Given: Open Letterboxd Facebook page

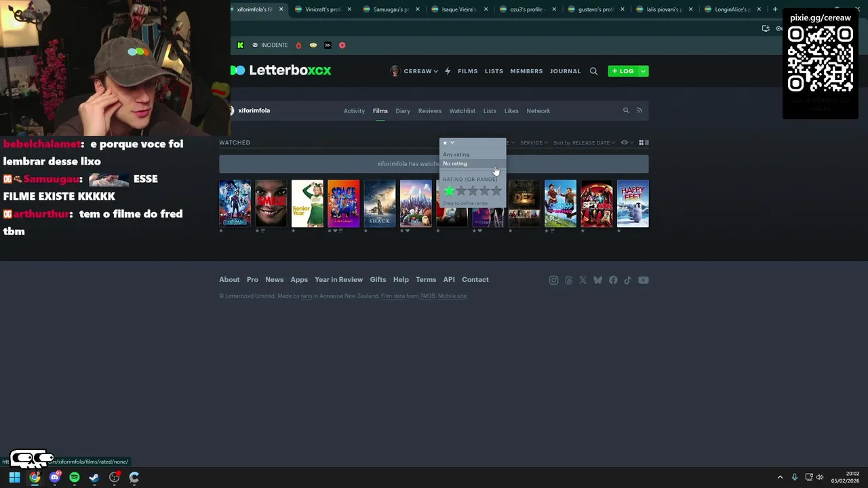Looking at the screenshot, I should tap(613, 280).
